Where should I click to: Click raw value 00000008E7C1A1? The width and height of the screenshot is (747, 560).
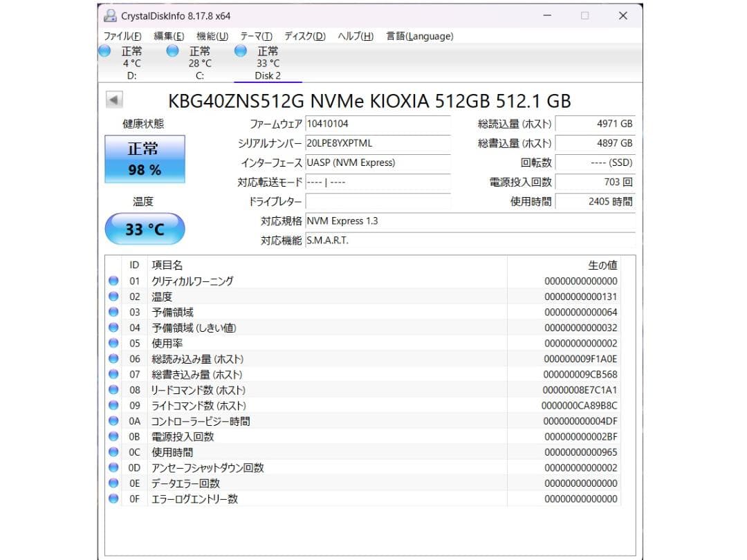580,390
